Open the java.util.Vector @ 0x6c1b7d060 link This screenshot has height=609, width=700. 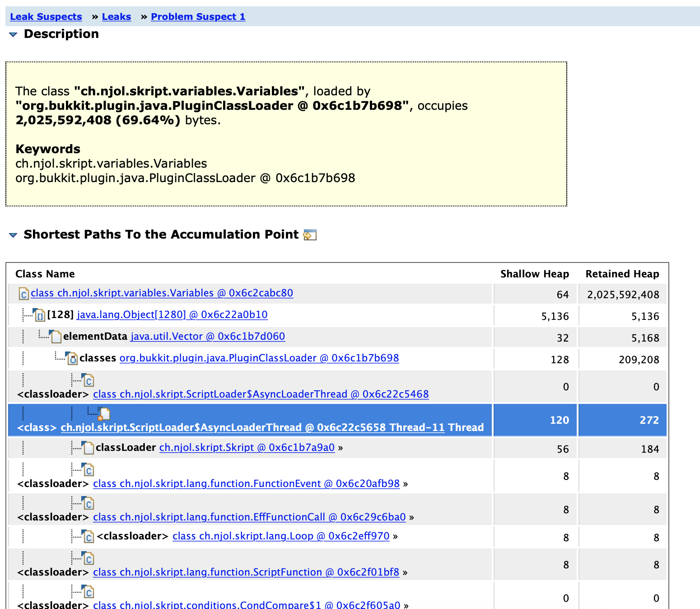coord(207,336)
